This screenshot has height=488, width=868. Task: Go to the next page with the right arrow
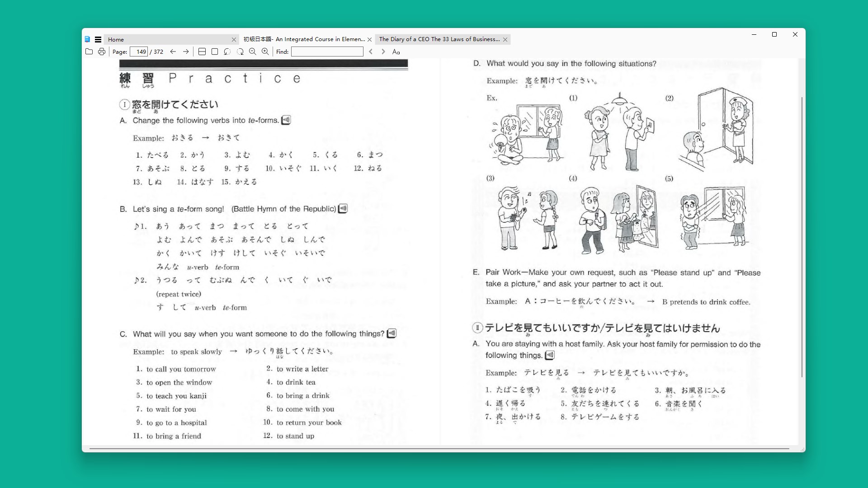click(186, 52)
